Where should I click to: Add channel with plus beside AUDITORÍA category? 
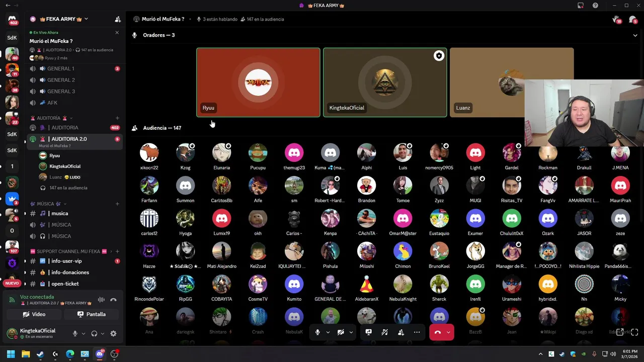pyautogui.click(x=117, y=118)
